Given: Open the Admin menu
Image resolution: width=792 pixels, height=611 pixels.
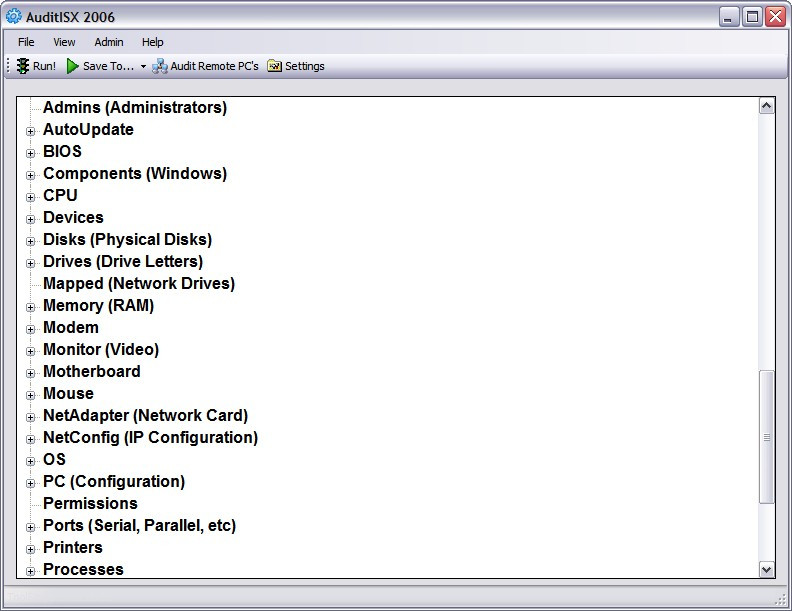Looking at the screenshot, I should pyautogui.click(x=109, y=42).
